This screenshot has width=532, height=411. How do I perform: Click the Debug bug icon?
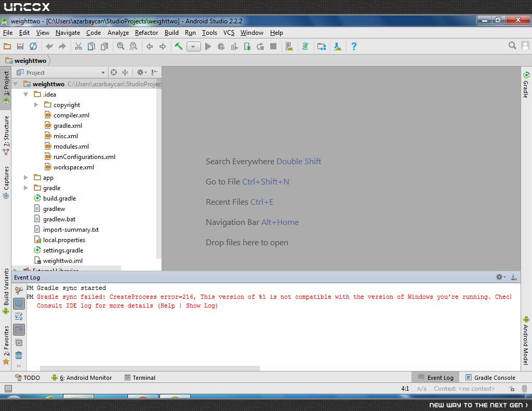coord(221,46)
